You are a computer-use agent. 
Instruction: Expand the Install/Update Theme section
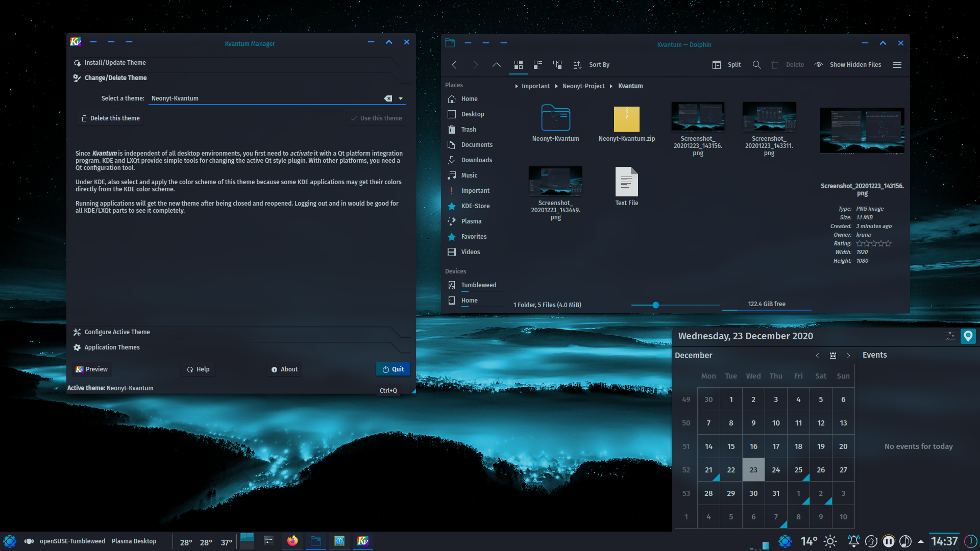pyautogui.click(x=240, y=63)
